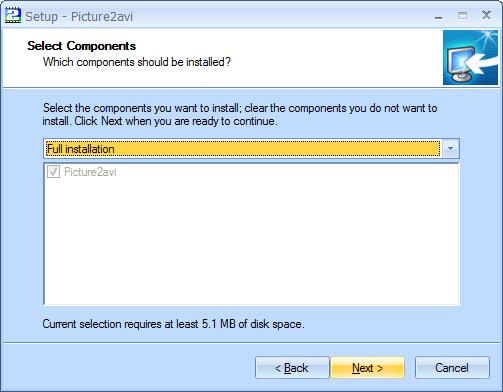The image size is (503, 392).
Task: Click the Picture2avi setup icon in title bar
Action: tap(13, 16)
